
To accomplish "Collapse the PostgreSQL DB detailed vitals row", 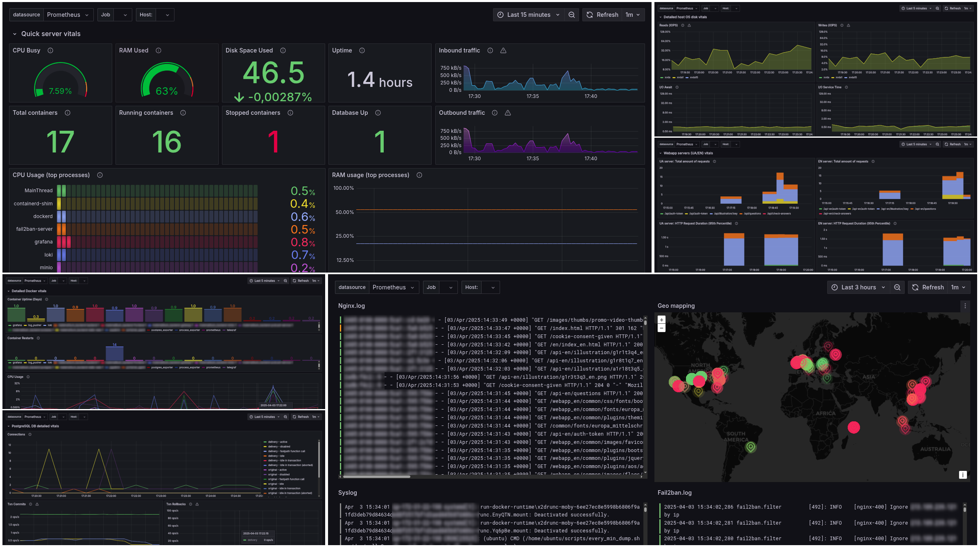I will click(9, 426).
